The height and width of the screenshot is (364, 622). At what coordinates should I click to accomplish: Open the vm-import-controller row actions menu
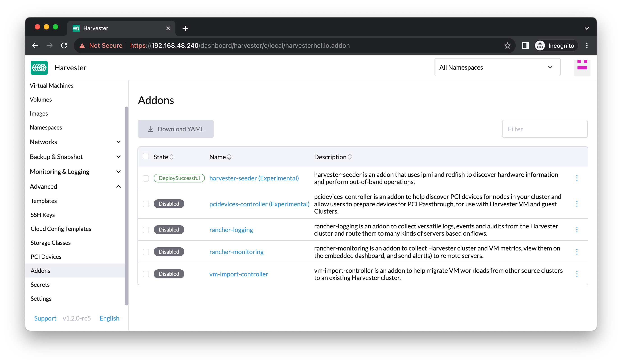(x=576, y=274)
